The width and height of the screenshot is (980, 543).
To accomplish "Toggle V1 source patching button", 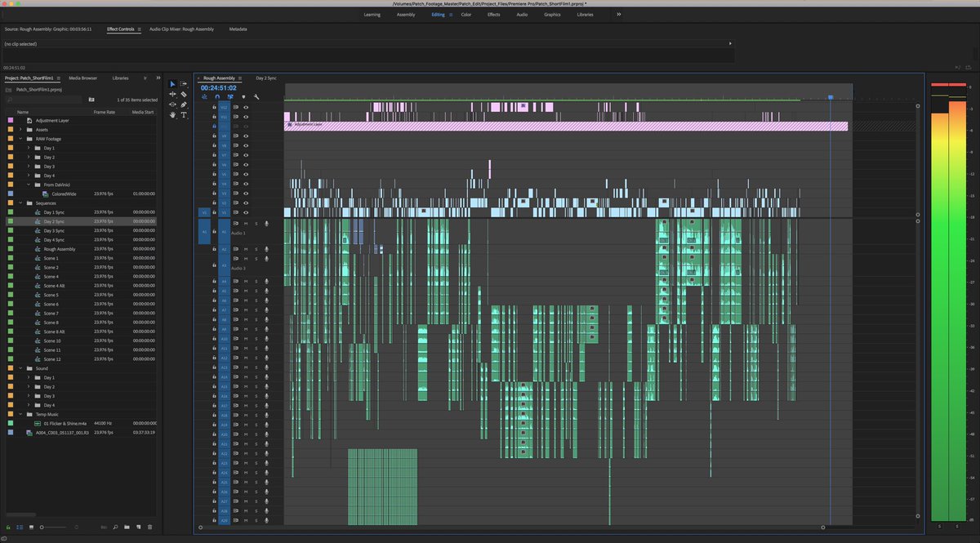I will click(204, 212).
